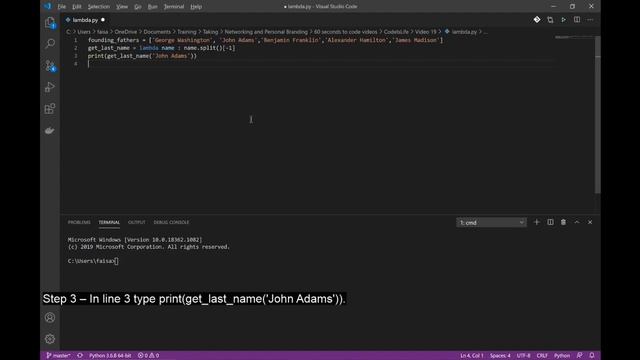Click in the terminal at the C:\Users prompt
This screenshot has height=360, width=640.
[93, 261]
